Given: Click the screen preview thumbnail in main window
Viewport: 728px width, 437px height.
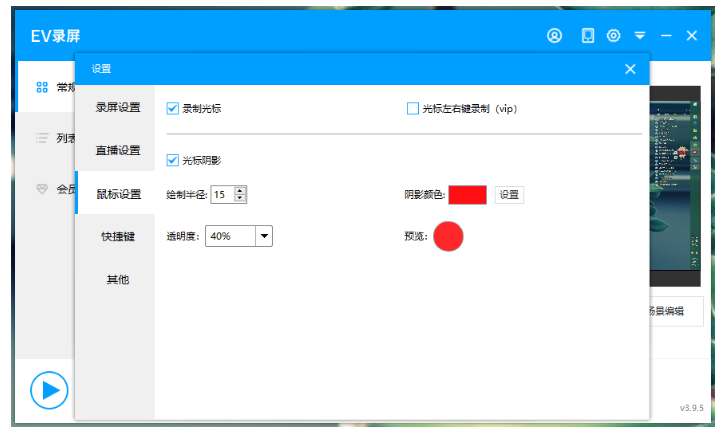Looking at the screenshot, I should pyautogui.click(x=675, y=186).
